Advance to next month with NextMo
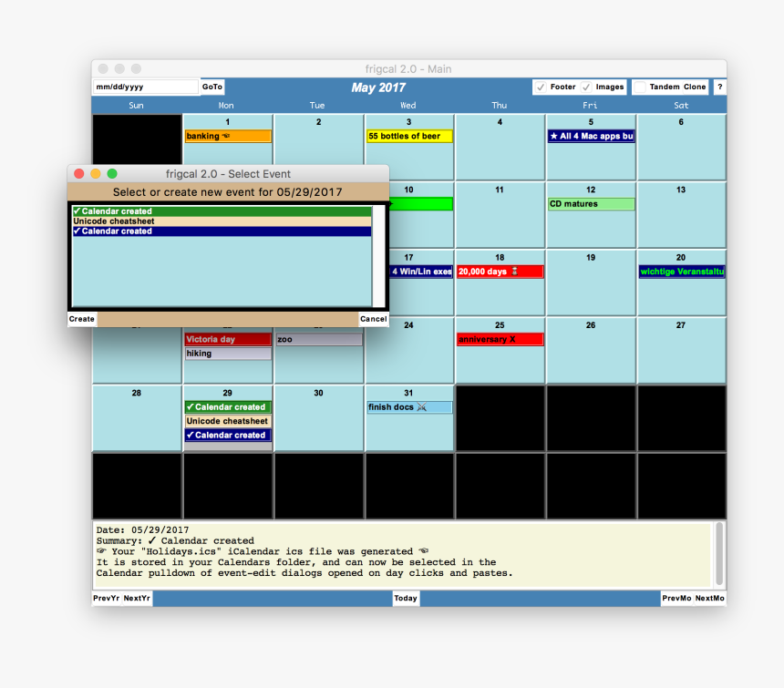Screen dimensions: 784x688 pos(709,599)
